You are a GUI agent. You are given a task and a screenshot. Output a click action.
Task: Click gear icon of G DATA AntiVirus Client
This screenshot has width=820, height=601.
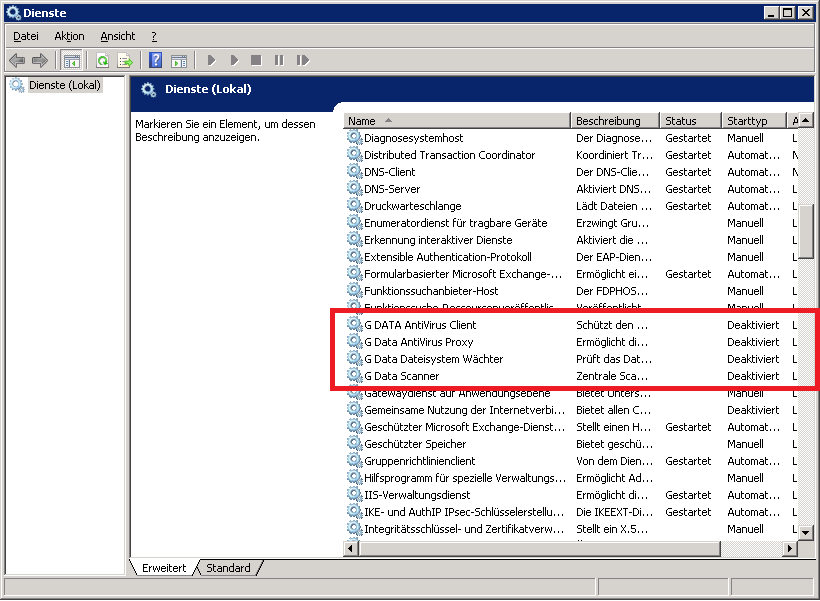click(x=355, y=324)
